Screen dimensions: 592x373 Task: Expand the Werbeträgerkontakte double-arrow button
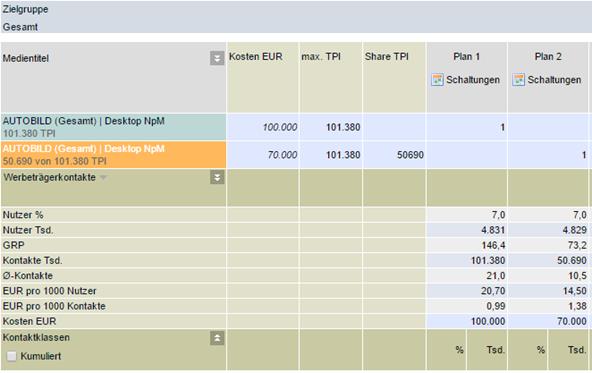coord(217,177)
